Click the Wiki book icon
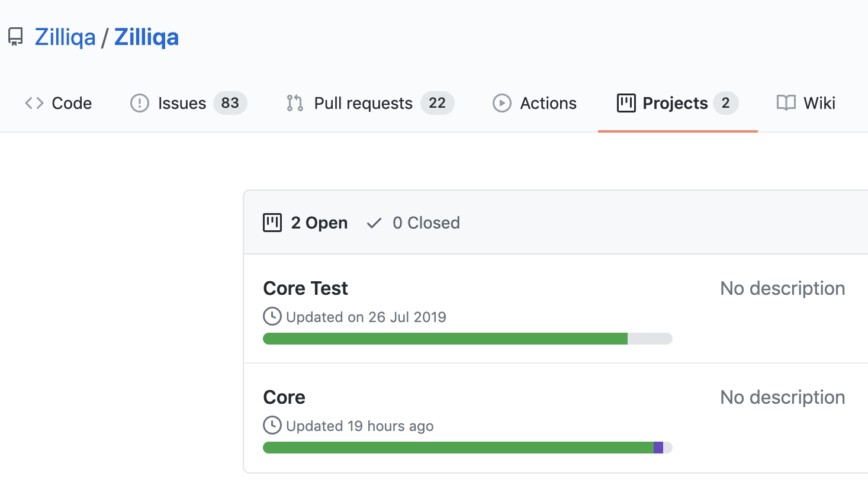This screenshot has height=489, width=868. [786, 103]
